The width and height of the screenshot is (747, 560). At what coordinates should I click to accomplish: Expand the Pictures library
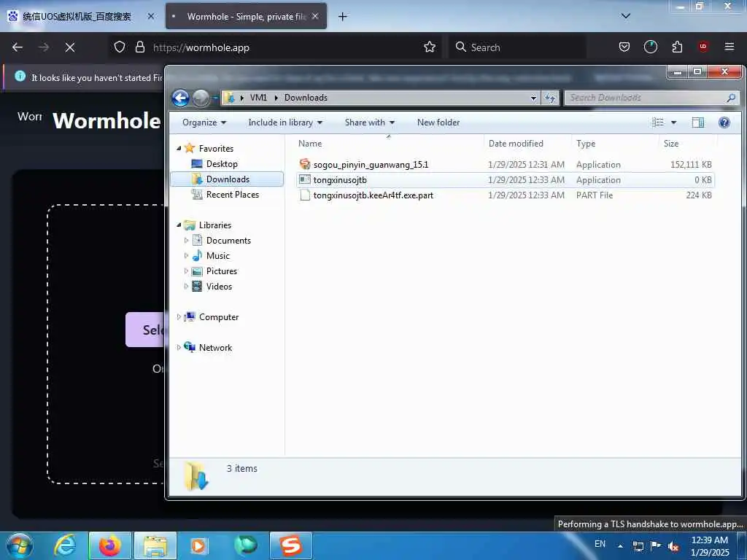point(186,271)
